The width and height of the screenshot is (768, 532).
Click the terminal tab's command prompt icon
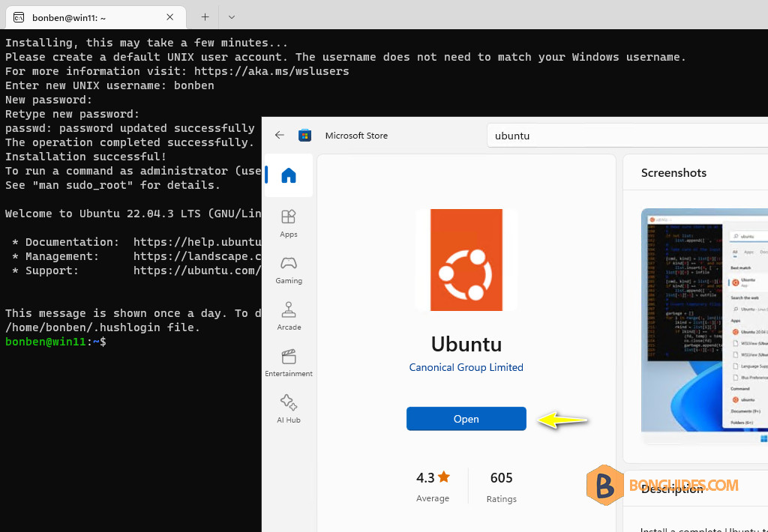pyautogui.click(x=19, y=18)
